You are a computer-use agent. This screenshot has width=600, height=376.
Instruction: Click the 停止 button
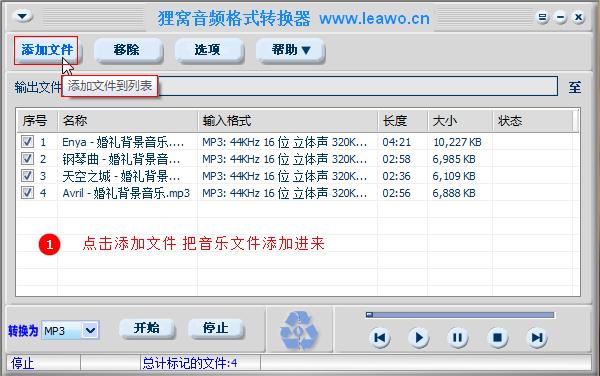click(216, 328)
